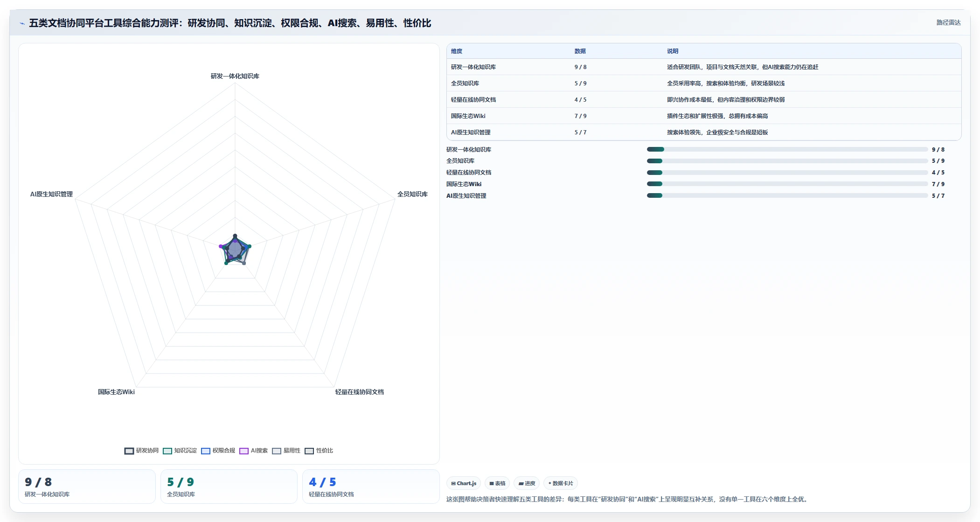980x522 pixels.
Task: Click the 进度 tag
Action: [x=527, y=483]
